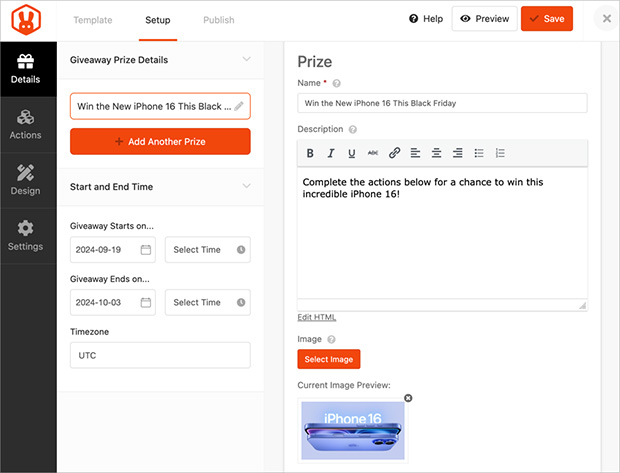The width and height of the screenshot is (620, 473).
Task: Toggle italic formatting in description editor
Action: point(331,153)
